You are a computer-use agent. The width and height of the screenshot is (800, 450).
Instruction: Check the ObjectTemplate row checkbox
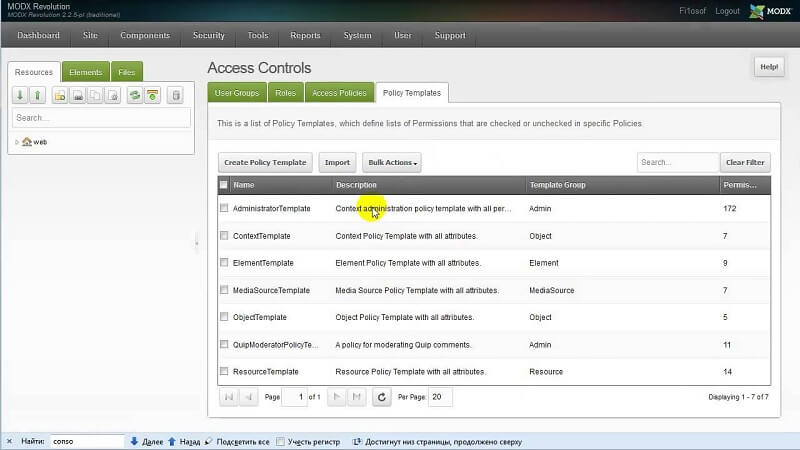point(224,317)
